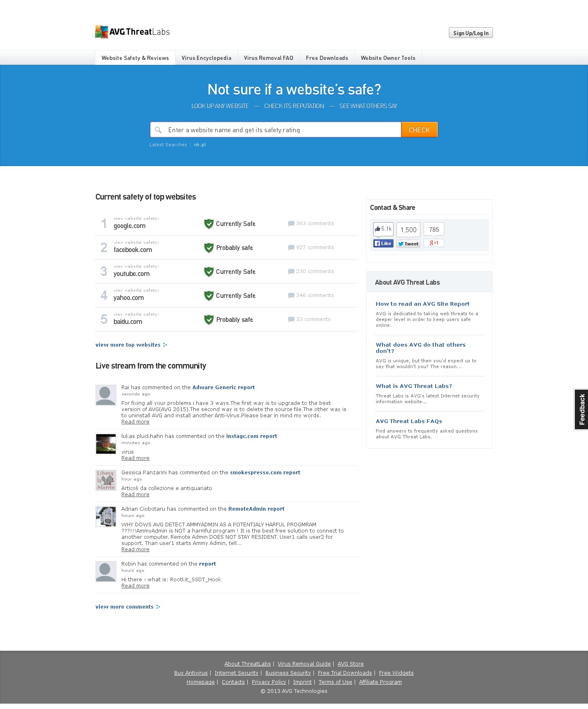Image resolution: width=588 pixels, height=709 pixels.
Task: Open google.com website safety report
Action: pos(130,226)
